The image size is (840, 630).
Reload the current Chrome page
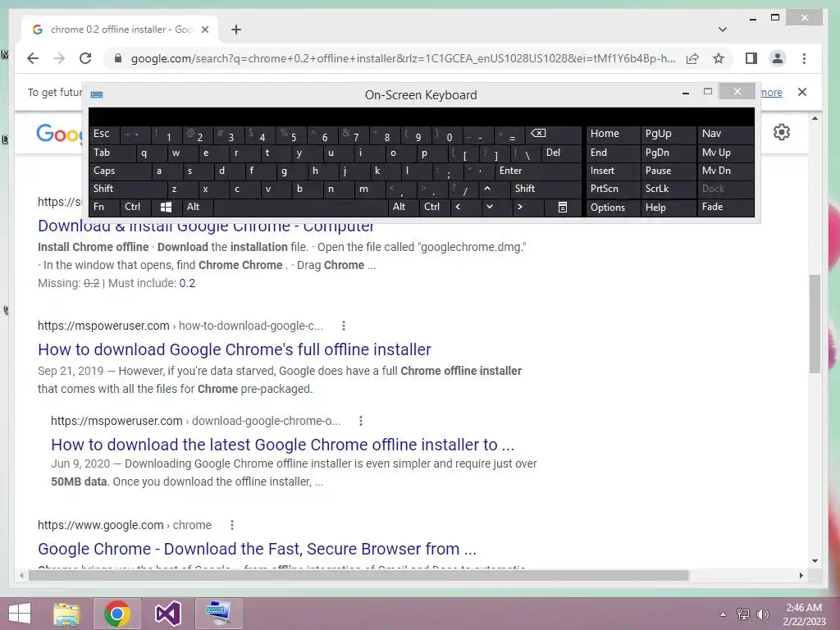(x=85, y=58)
